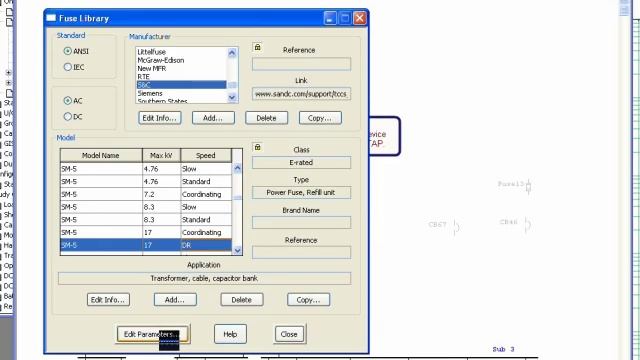Select RTE in manufacturer list

tap(181, 77)
